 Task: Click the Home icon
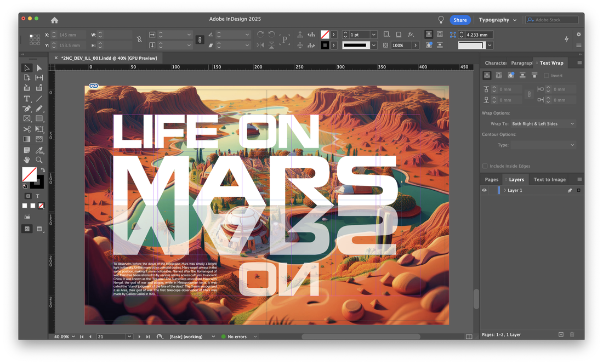[x=55, y=20]
